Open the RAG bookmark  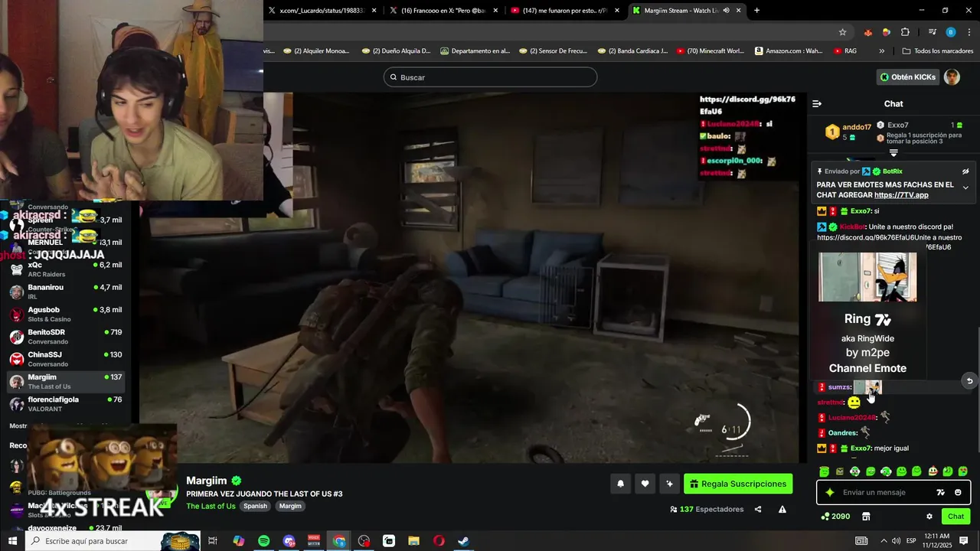[844, 51]
